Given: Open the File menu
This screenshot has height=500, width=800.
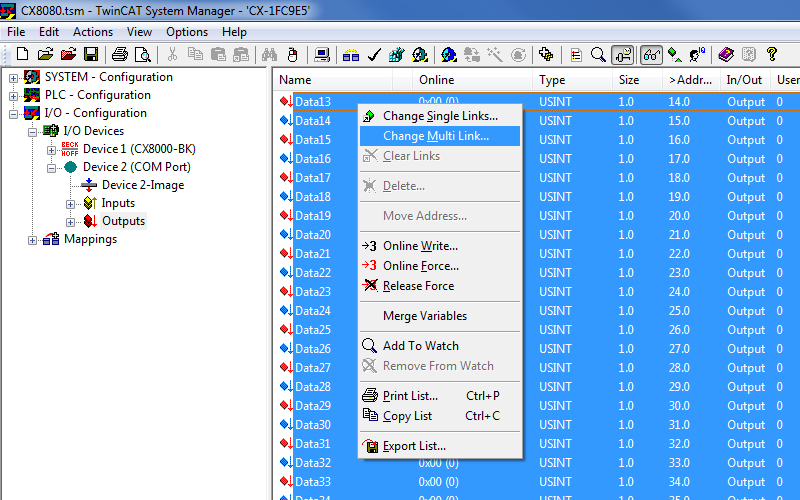Looking at the screenshot, I should pyautogui.click(x=16, y=32).
